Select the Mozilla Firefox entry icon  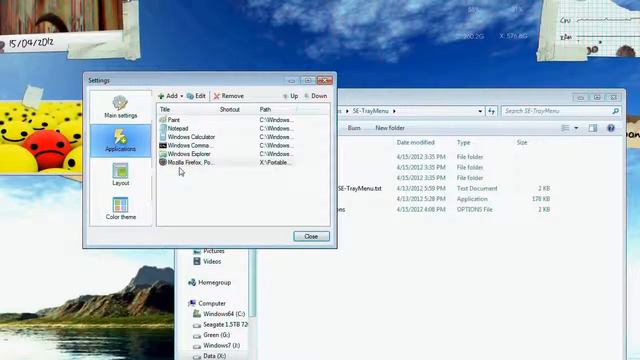click(x=163, y=162)
